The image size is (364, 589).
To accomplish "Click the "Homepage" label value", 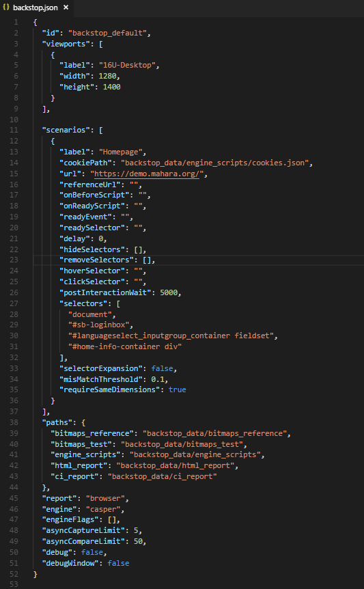I will [x=120, y=152].
